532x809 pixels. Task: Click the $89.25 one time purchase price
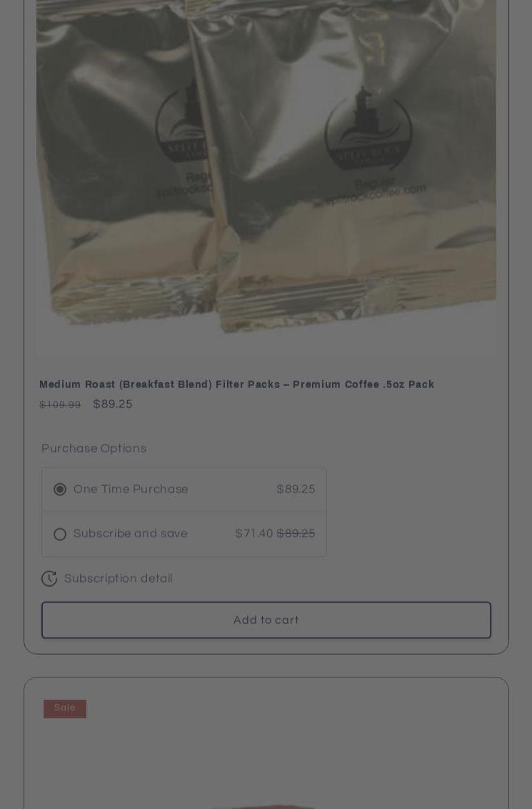coord(296,489)
